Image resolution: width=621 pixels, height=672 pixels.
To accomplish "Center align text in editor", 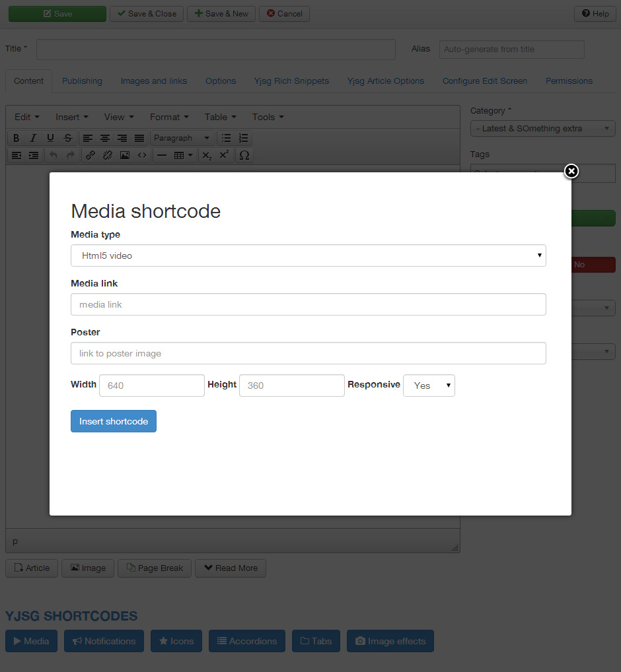I will click(105, 138).
